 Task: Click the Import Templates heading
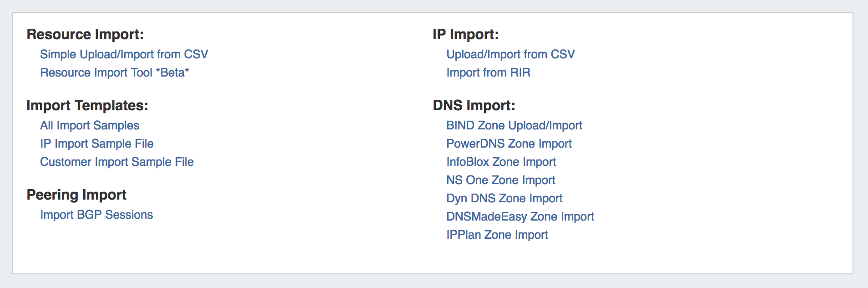(87, 105)
